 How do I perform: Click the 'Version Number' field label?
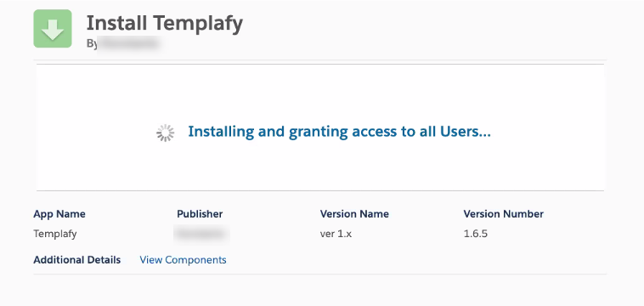point(504,214)
